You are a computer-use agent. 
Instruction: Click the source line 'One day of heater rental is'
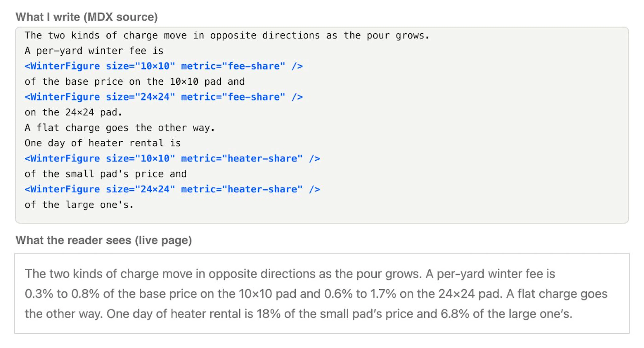pyautogui.click(x=102, y=143)
